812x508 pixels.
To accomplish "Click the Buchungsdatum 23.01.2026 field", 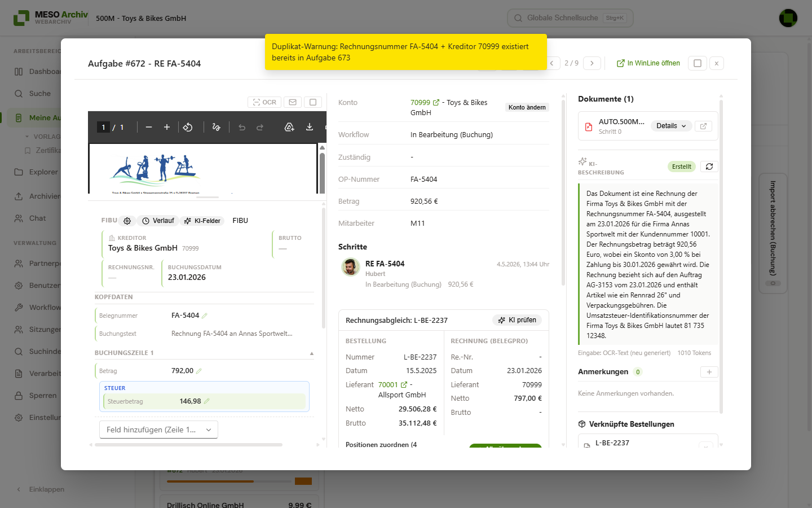I will (x=195, y=273).
